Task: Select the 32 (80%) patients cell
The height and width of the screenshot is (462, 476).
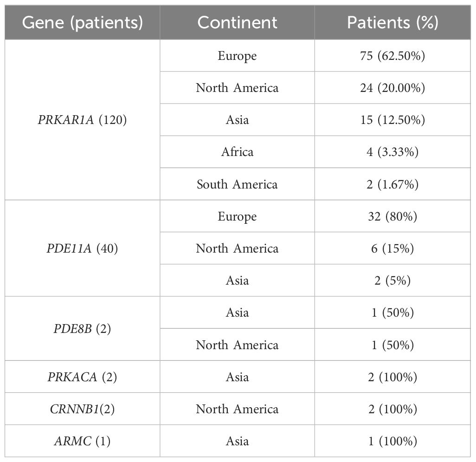Action: 392,216
